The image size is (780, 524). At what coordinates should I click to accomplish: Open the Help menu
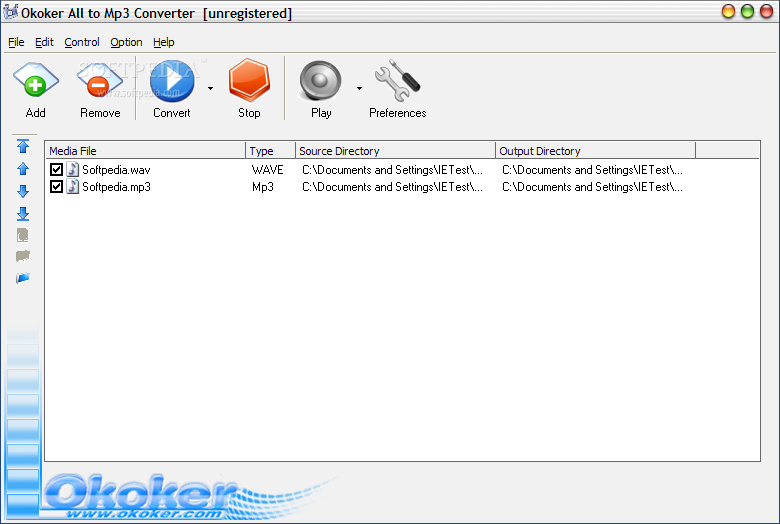(x=164, y=42)
